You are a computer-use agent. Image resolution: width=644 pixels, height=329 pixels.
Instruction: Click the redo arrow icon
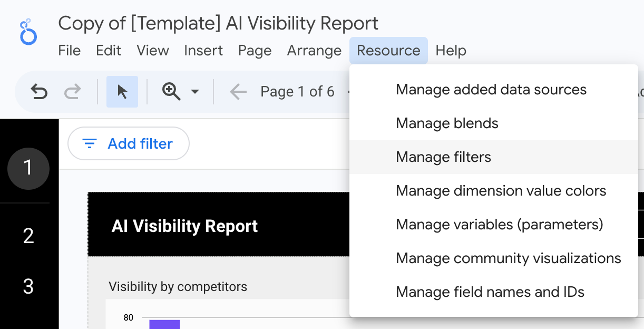point(72,92)
